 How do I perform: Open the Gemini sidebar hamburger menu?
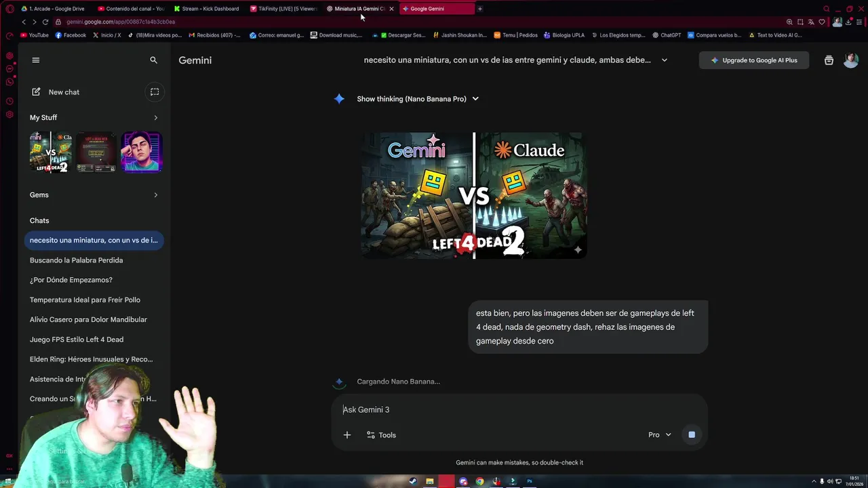pyautogui.click(x=36, y=60)
